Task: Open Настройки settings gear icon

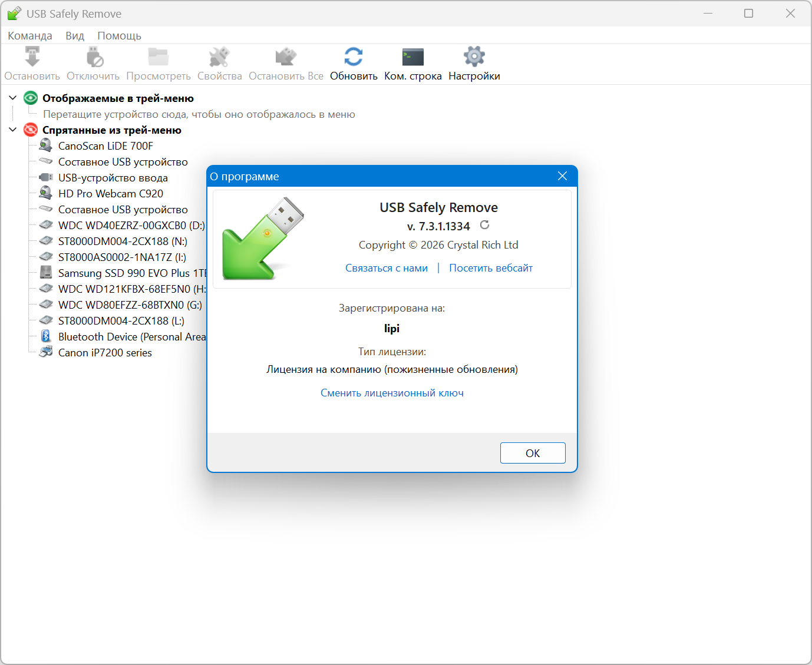Action: click(x=474, y=58)
